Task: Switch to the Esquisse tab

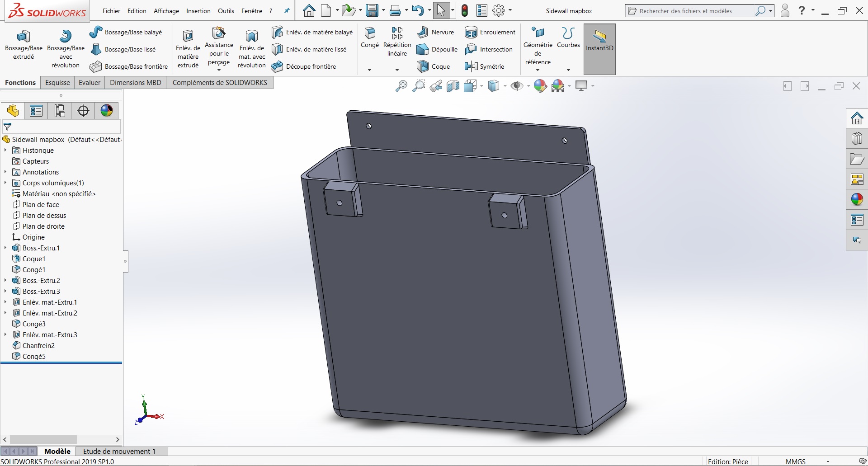Action: point(57,83)
